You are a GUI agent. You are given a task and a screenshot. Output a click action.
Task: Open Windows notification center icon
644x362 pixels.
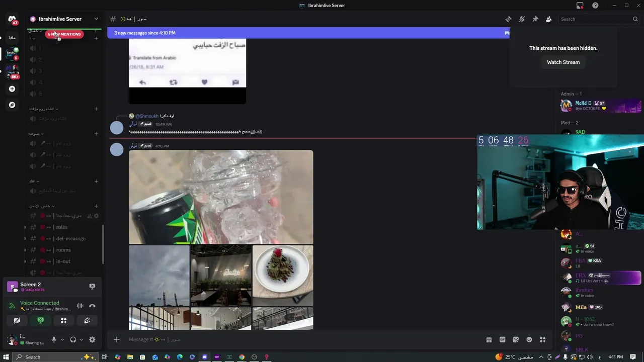tap(633, 357)
